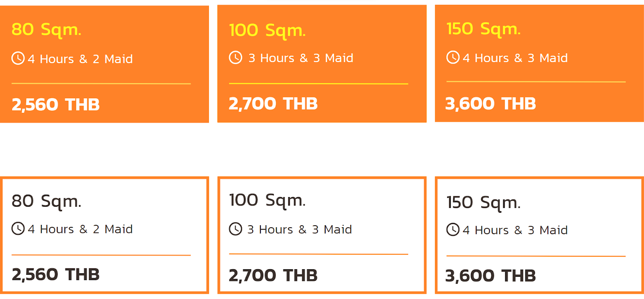Click the clock icon in white 150 Sqm. card
The width and height of the screenshot is (644, 299).
[453, 230]
